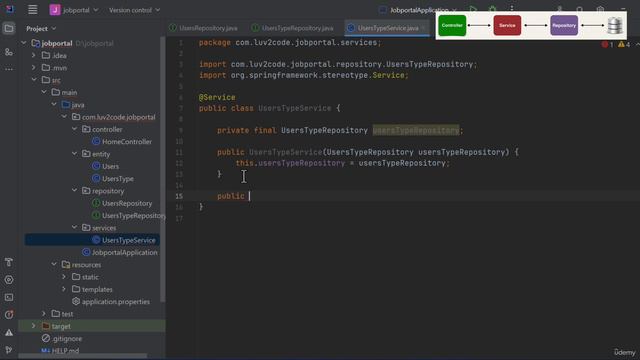Expand the test folder
Image resolution: width=640 pixels, height=360 pixels.
pos(44,313)
